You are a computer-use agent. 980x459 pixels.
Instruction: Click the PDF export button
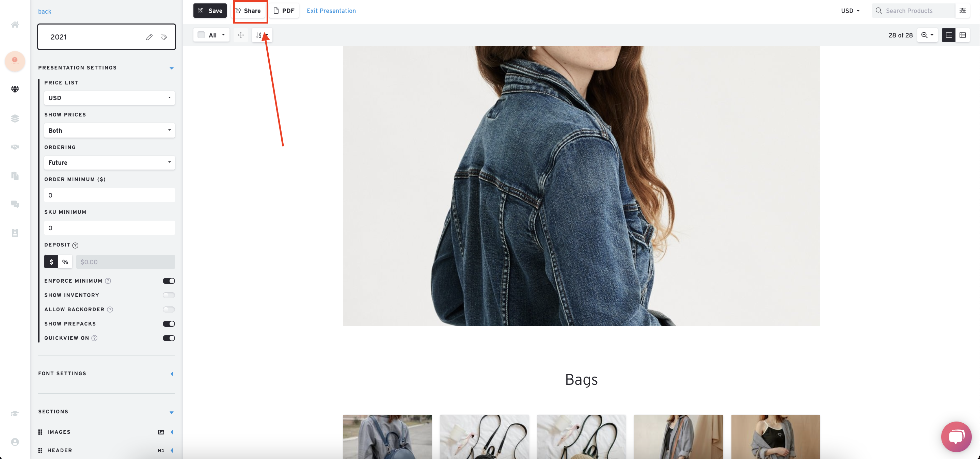point(284,11)
